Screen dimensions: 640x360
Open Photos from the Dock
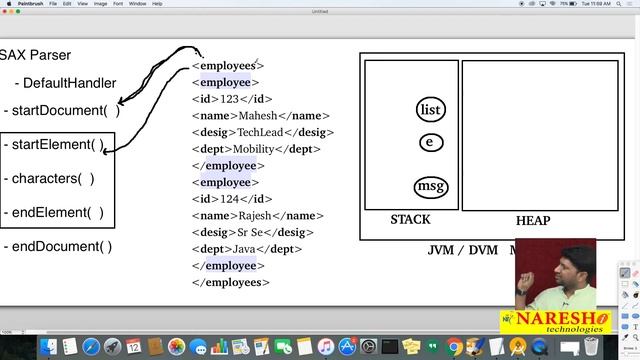pyautogui.click(x=176, y=347)
